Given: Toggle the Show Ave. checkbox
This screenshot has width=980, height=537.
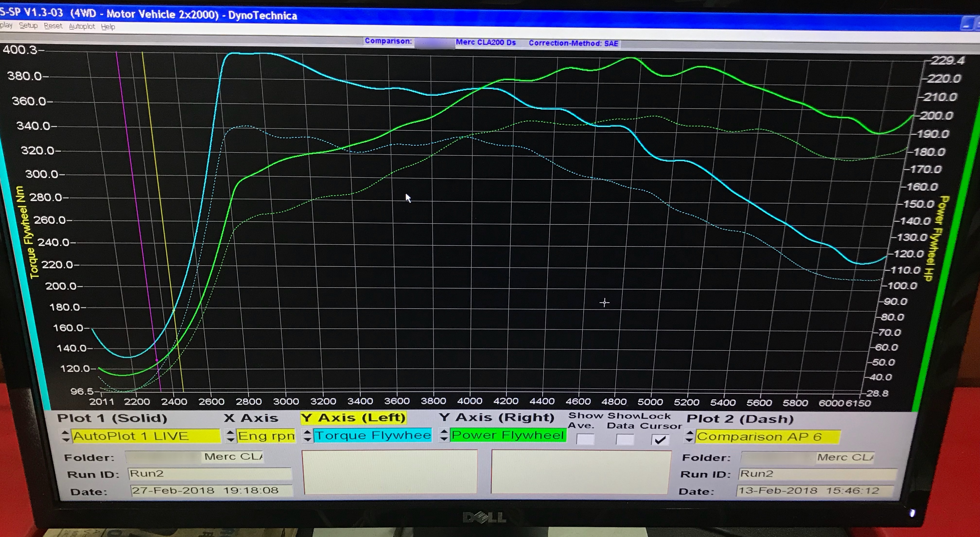Looking at the screenshot, I should [x=585, y=439].
